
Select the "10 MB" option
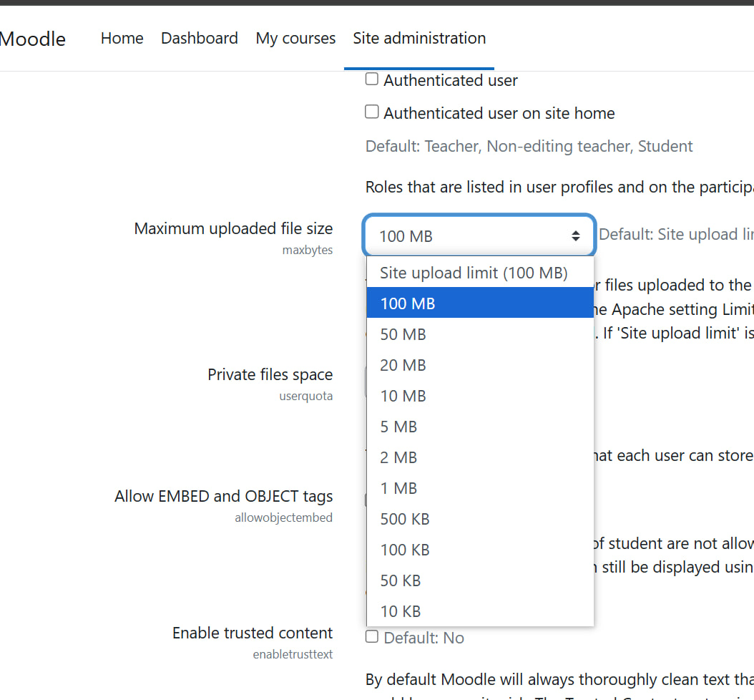pyautogui.click(x=403, y=396)
